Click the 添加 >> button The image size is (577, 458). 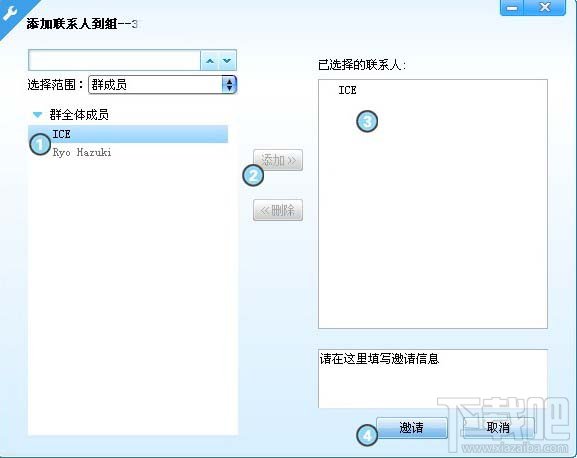tap(278, 160)
